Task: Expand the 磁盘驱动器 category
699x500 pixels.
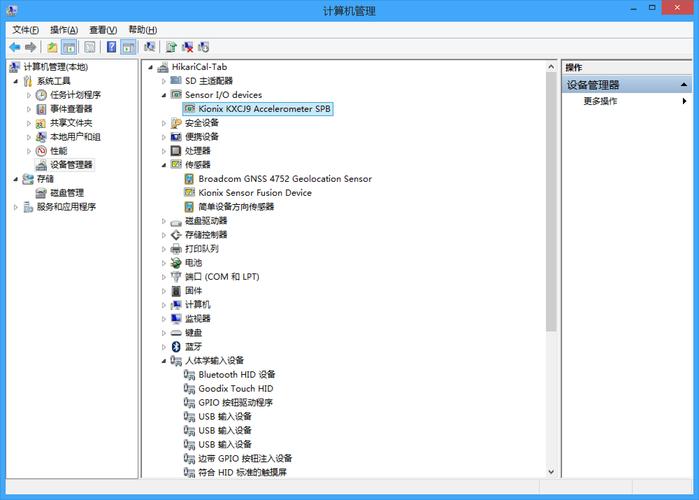Action: (164, 221)
